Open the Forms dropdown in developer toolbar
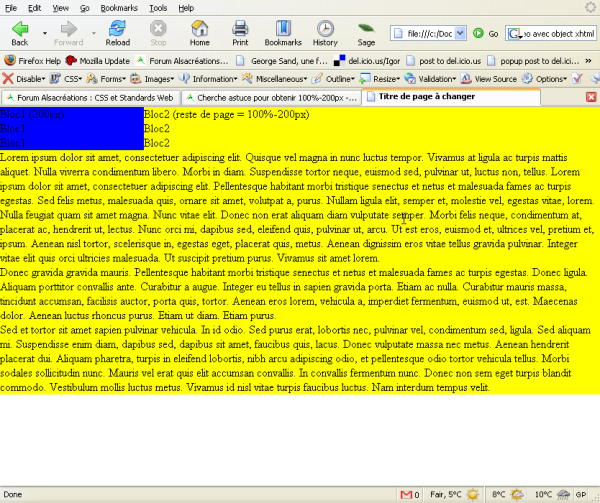Viewport: 600px width, 503px height. tap(110, 78)
